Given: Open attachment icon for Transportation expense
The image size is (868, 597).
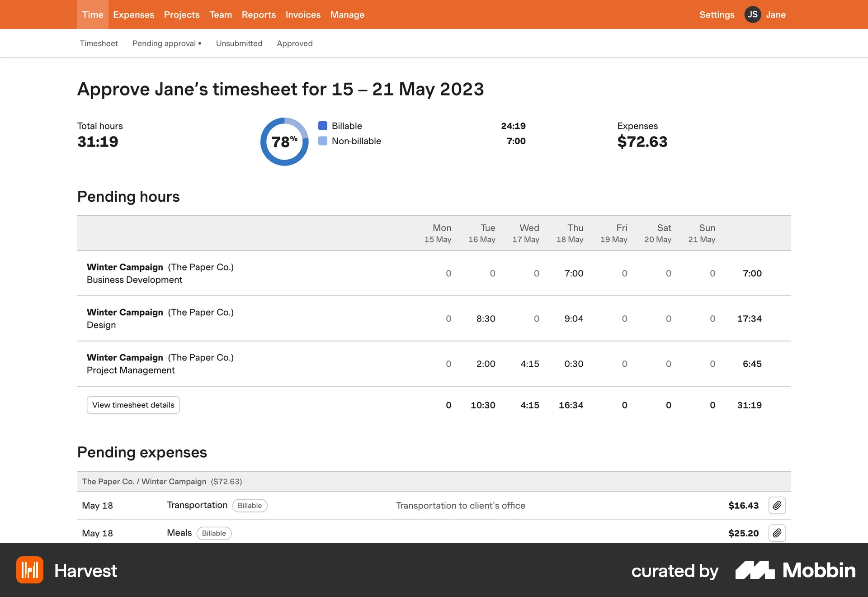Looking at the screenshot, I should pyautogui.click(x=777, y=505).
